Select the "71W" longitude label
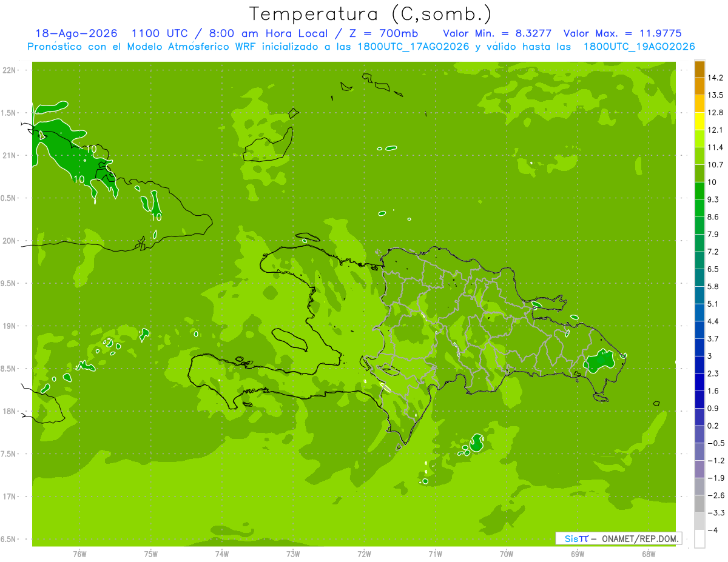This screenshot has width=728, height=562. [x=435, y=554]
